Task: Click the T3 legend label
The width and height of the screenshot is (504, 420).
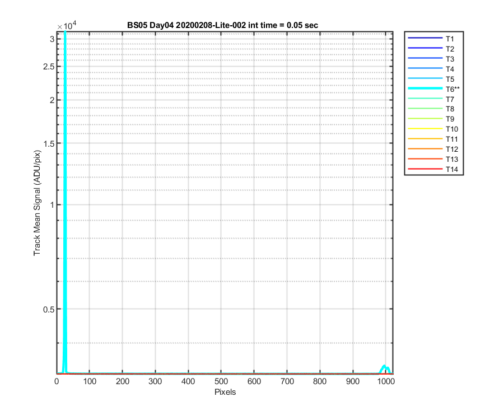Action: pyautogui.click(x=450, y=59)
